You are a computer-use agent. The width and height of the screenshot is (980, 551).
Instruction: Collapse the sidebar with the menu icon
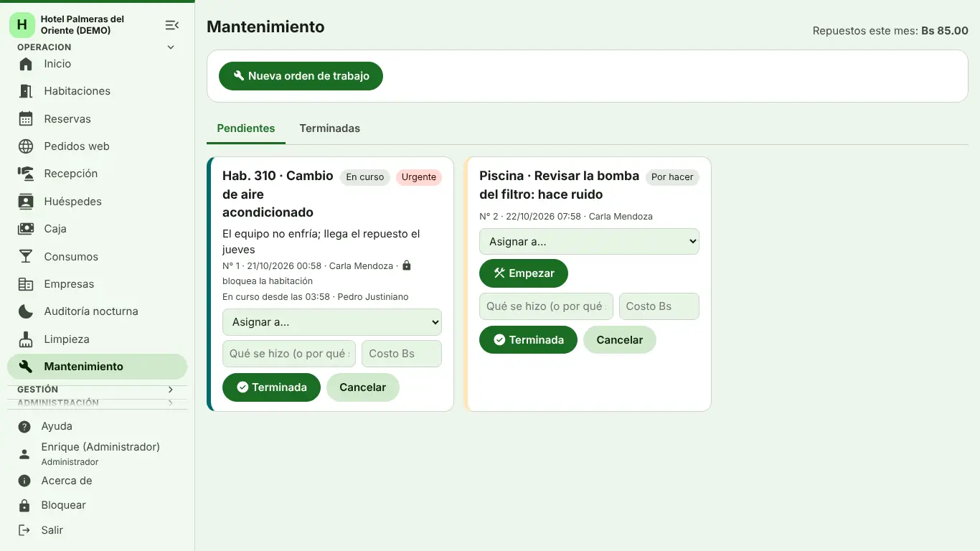tap(171, 25)
